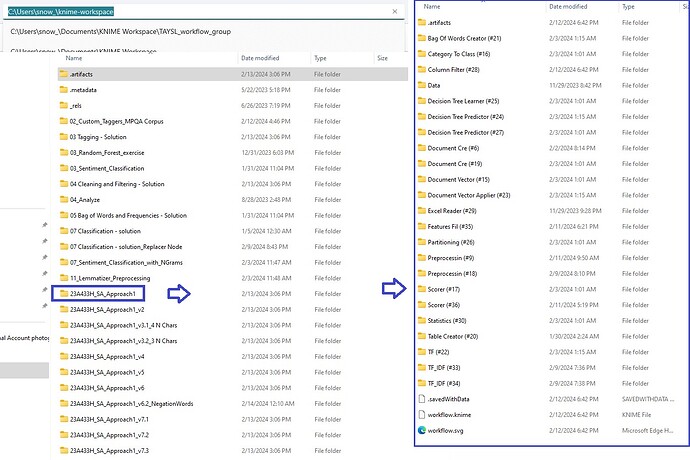Select TF (#22) folder name
Screen dimensions: 690x460
click(438, 352)
